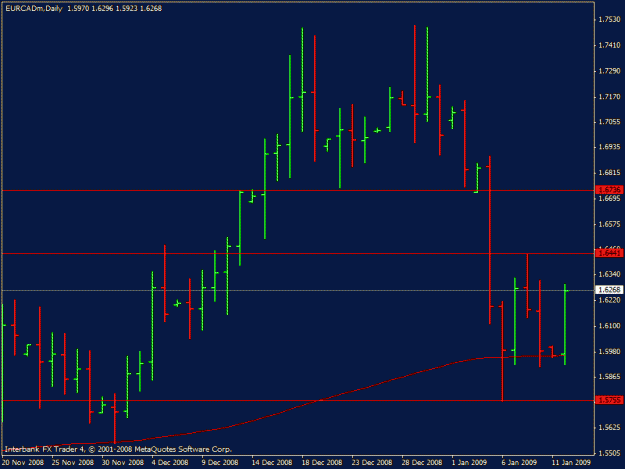The height and width of the screenshot is (469, 625).
Task: Click the 11 Jan 2009 date label
Action: click(571, 463)
